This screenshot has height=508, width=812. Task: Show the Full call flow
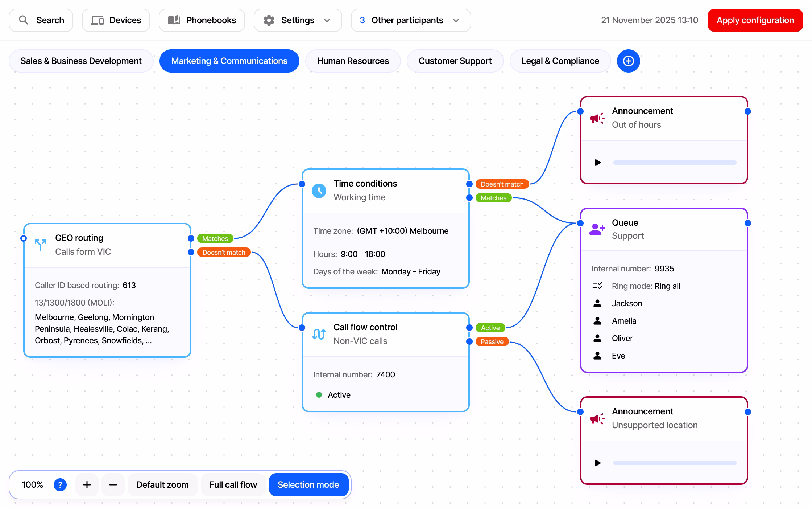(x=233, y=485)
